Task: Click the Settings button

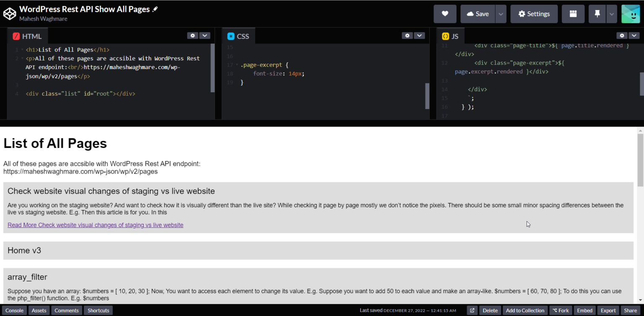Action: coord(534,14)
